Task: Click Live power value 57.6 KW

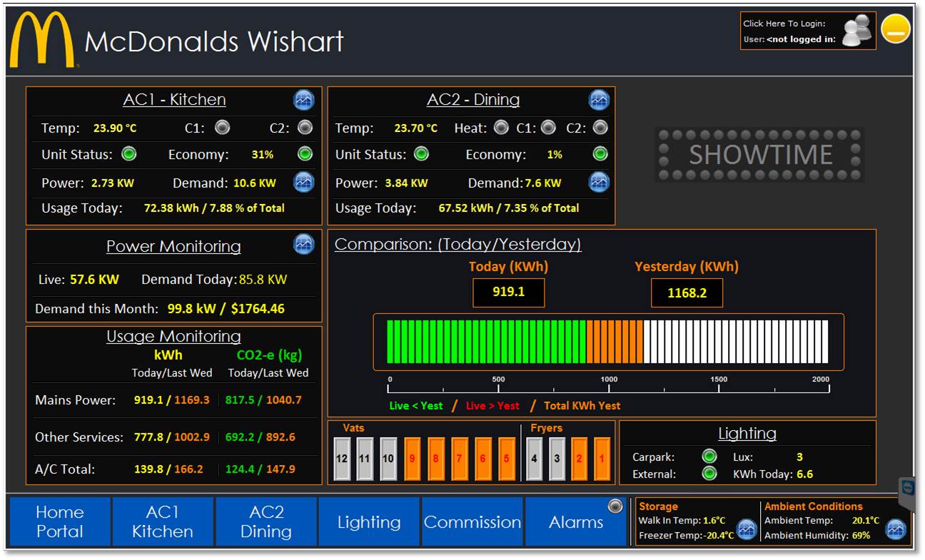Action: pyautogui.click(x=94, y=280)
